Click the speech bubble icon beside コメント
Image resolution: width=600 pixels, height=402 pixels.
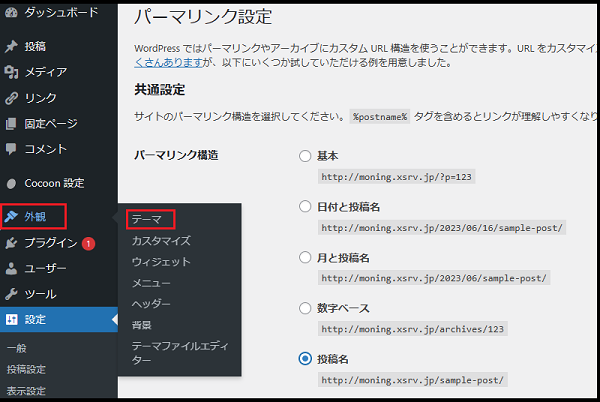tap(11, 149)
